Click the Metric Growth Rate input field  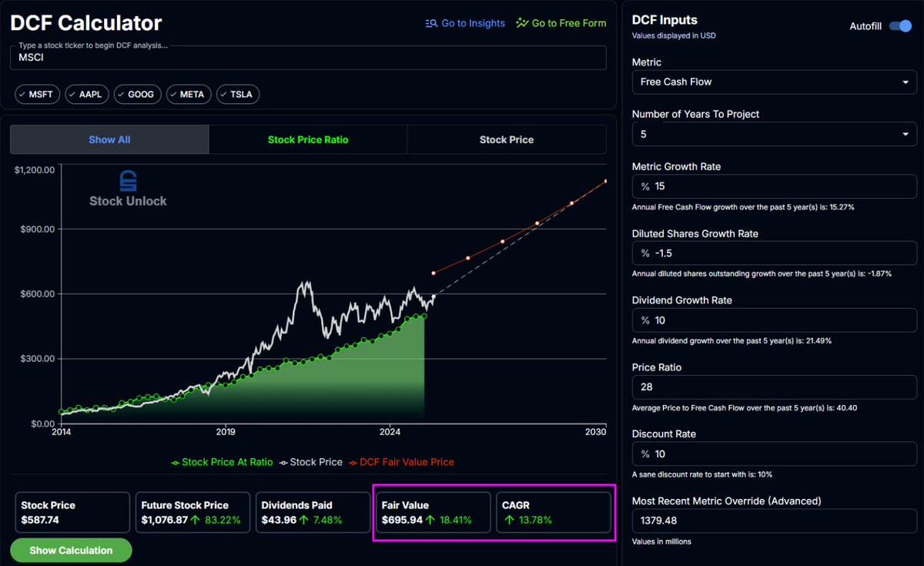774,186
